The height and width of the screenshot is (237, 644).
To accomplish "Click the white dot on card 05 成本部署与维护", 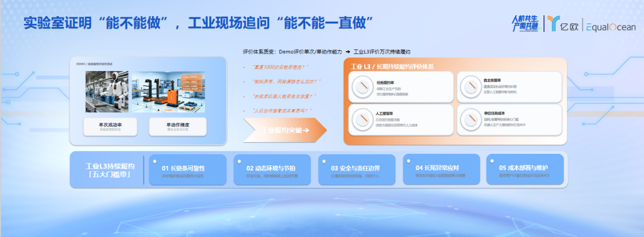I will point(493,160).
